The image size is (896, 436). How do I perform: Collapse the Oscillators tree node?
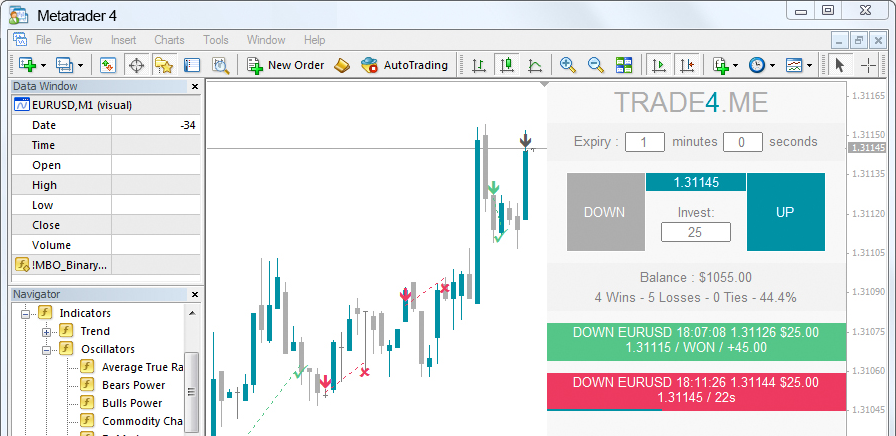tap(47, 350)
